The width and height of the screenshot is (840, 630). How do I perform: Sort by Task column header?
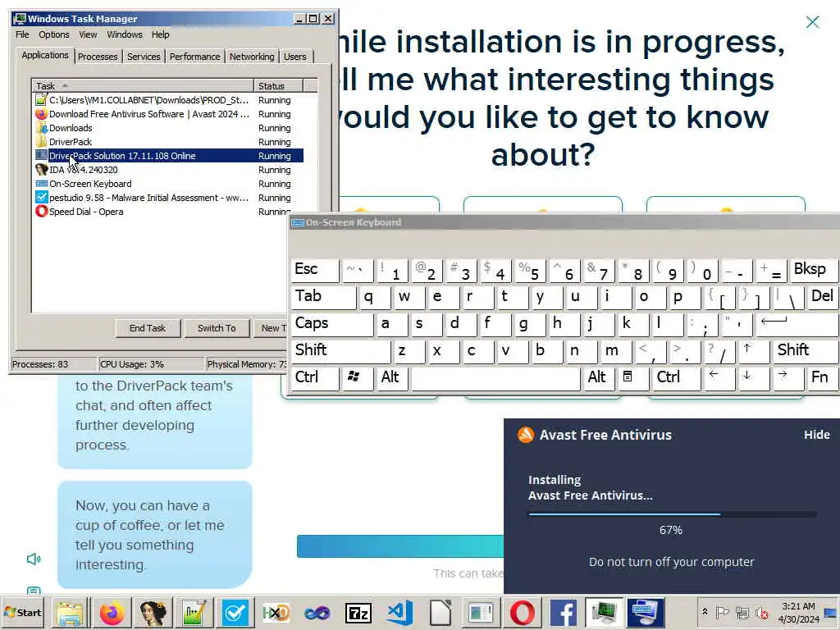143,85
